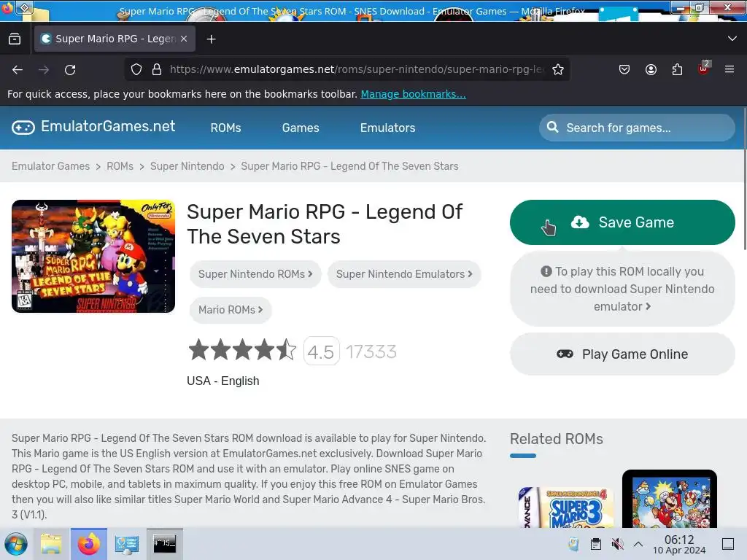
Task: Open the Super Nintendo ROMs tag
Action: [255, 274]
